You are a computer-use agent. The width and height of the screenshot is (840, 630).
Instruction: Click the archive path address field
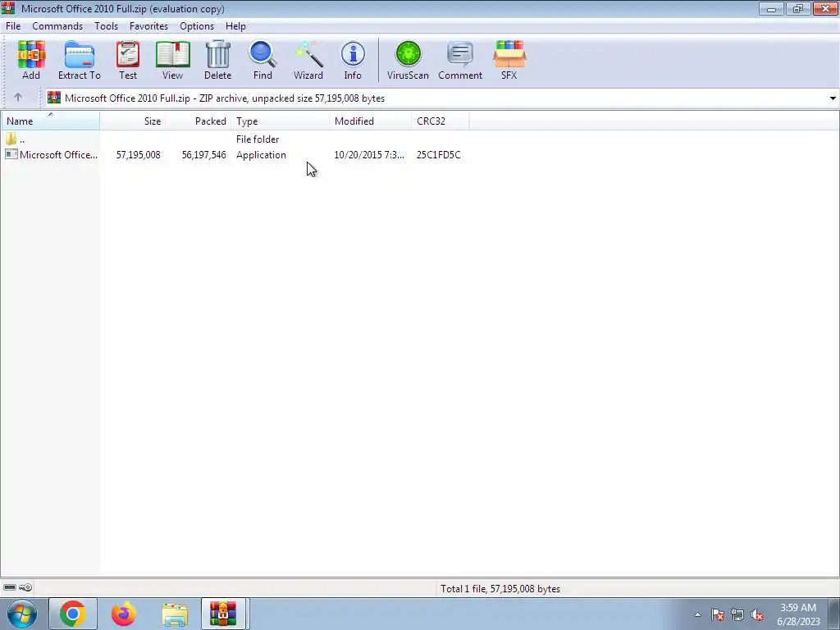point(440,98)
